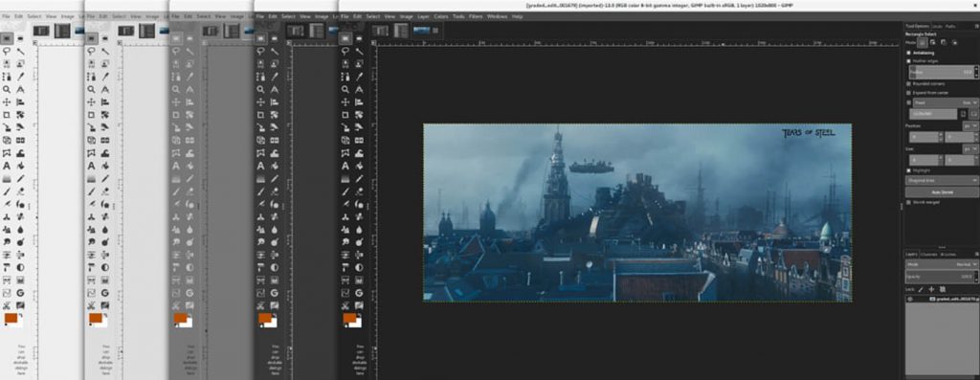Select Ellipse Select tool in darkest front window
This screenshot has width=980, height=380.
(x=359, y=38)
